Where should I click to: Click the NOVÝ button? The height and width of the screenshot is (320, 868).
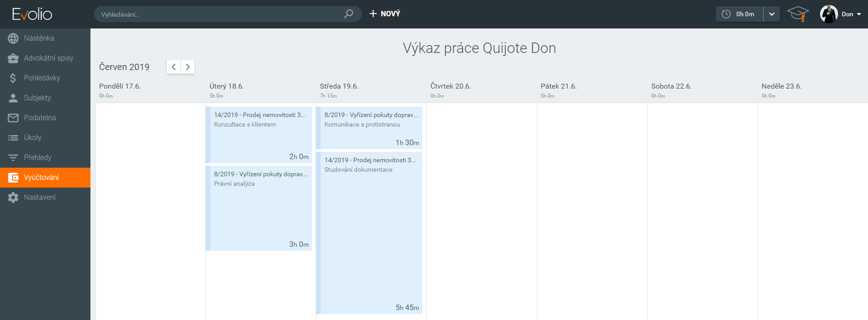pyautogui.click(x=385, y=14)
